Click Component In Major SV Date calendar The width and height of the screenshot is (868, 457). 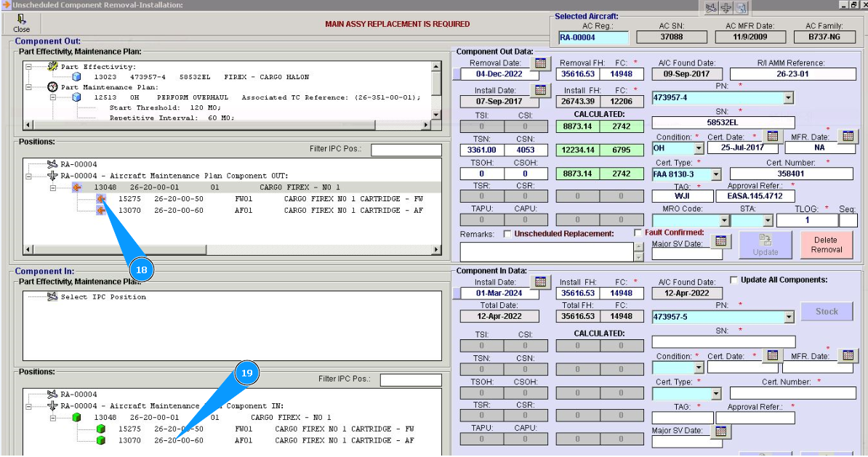[x=720, y=432]
